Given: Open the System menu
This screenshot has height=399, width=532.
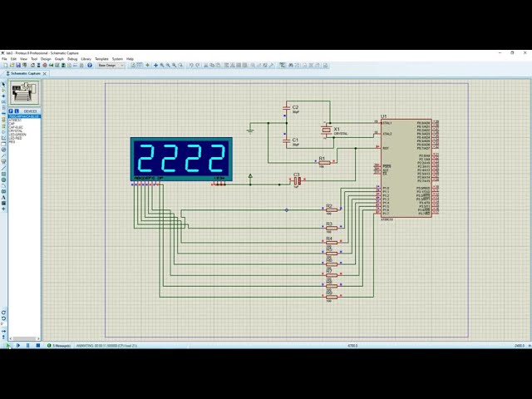Looking at the screenshot, I should coord(117,59).
